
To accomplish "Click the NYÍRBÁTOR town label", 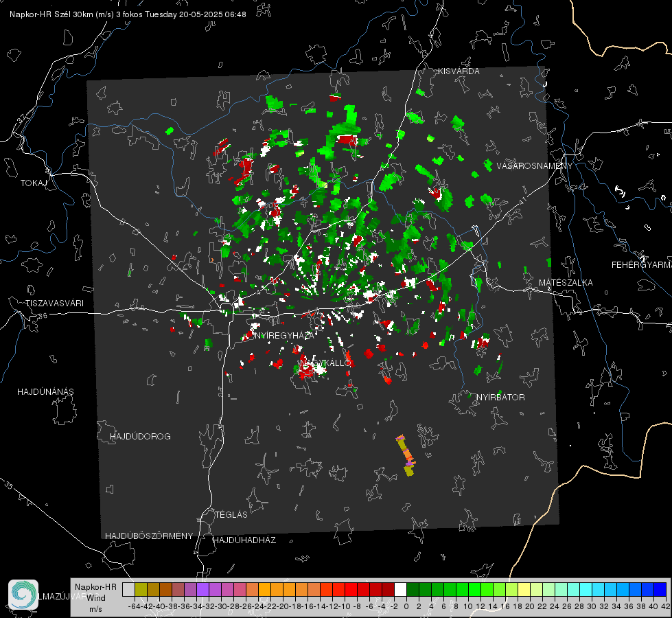I will click(500, 397).
